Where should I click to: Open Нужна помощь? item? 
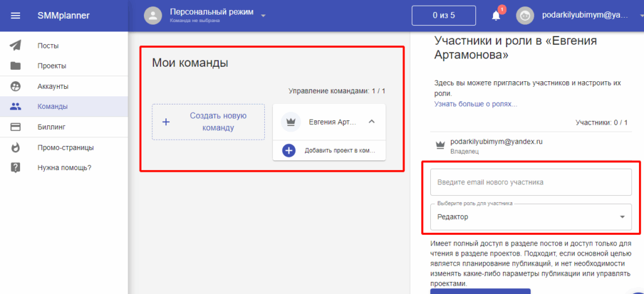point(64,167)
